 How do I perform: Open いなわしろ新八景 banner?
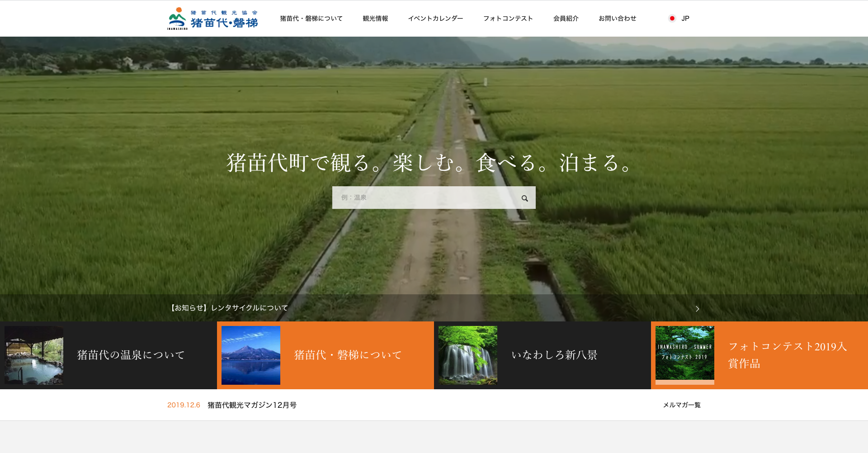(x=554, y=355)
